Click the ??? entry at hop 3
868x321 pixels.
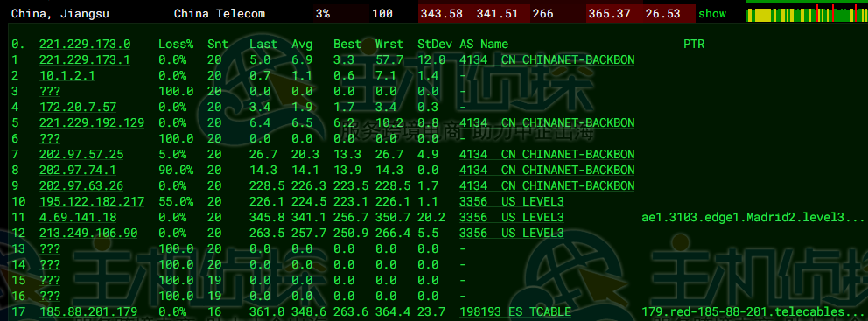click(50, 91)
